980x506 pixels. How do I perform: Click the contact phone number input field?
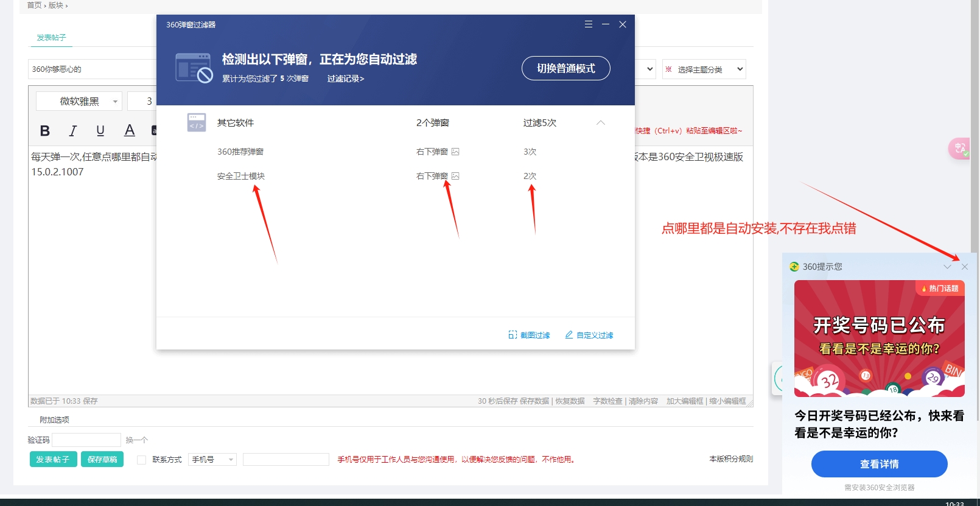286,460
